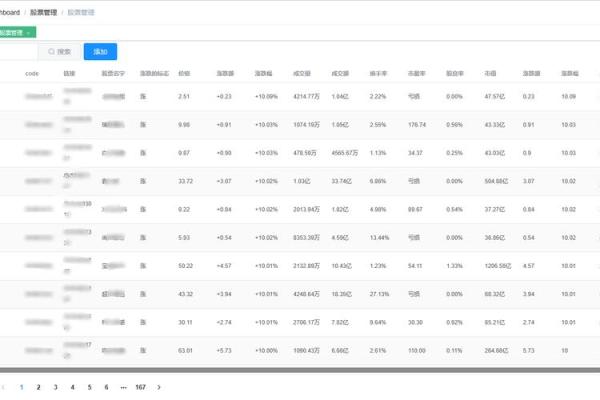Go to page 4
The image size is (600, 400).
pyautogui.click(x=72, y=387)
